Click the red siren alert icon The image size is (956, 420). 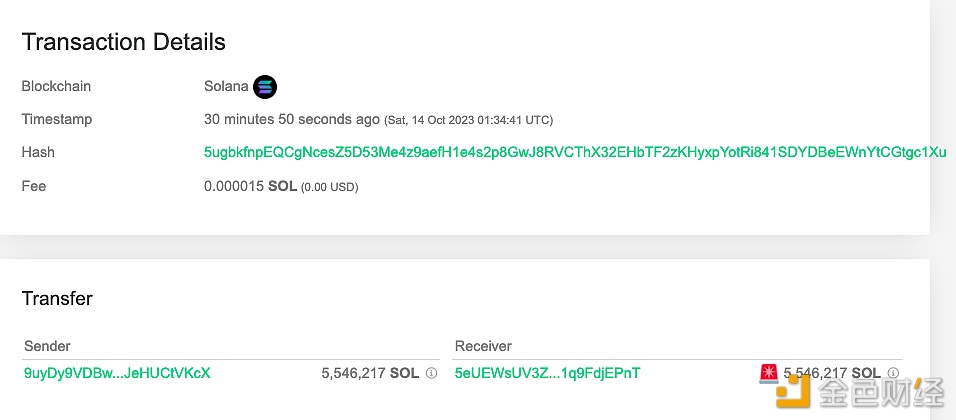769,373
